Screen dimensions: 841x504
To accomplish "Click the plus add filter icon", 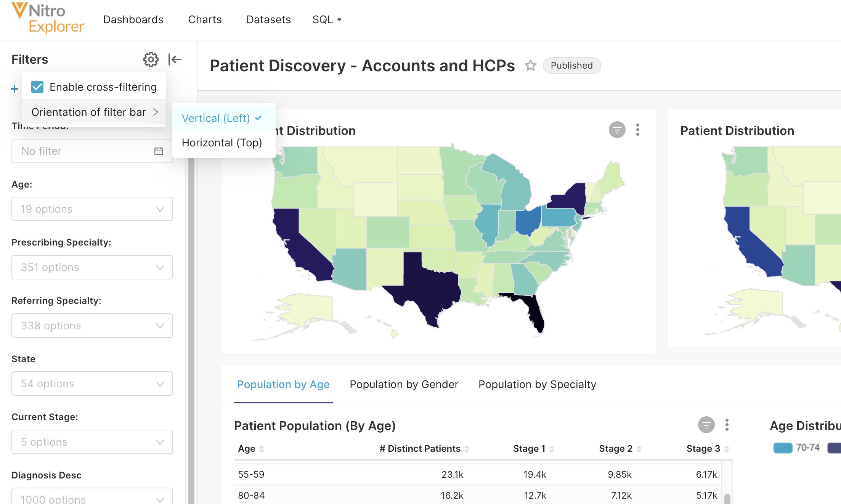I will 14,89.
